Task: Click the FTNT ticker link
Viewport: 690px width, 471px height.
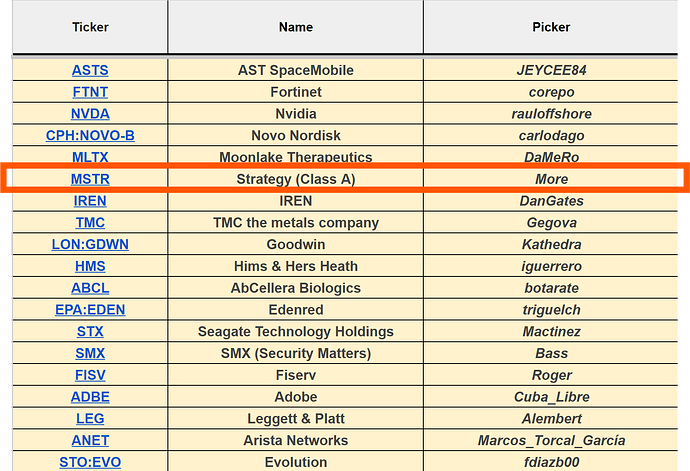Action: [90, 92]
